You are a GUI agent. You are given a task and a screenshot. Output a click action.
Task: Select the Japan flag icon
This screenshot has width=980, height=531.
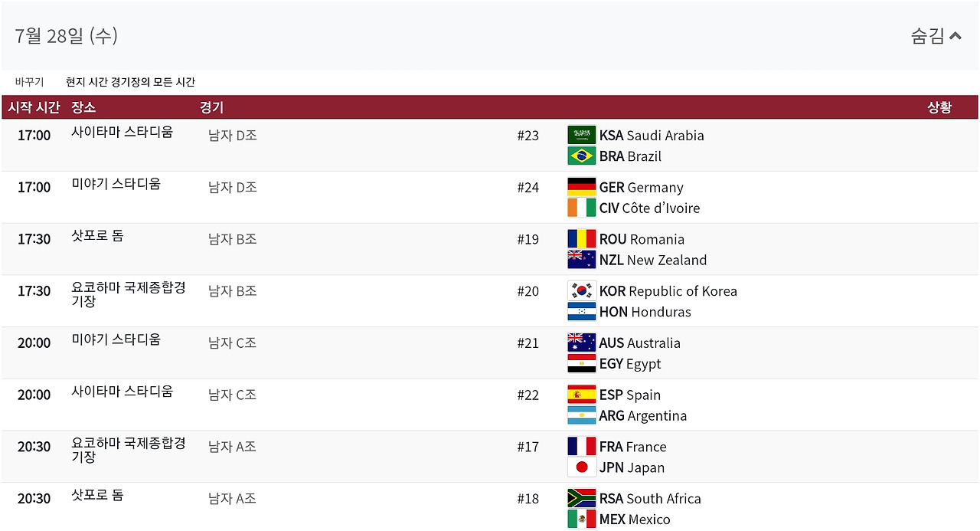click(581, 467)
